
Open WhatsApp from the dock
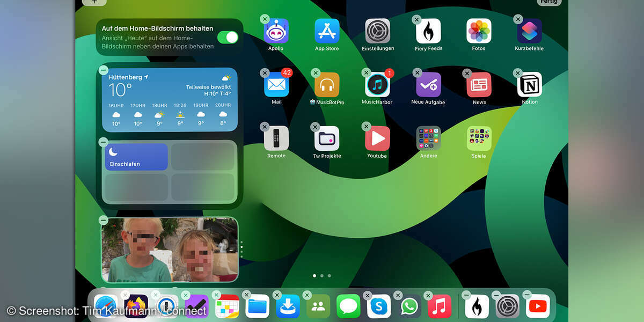(x=409, y=306)
